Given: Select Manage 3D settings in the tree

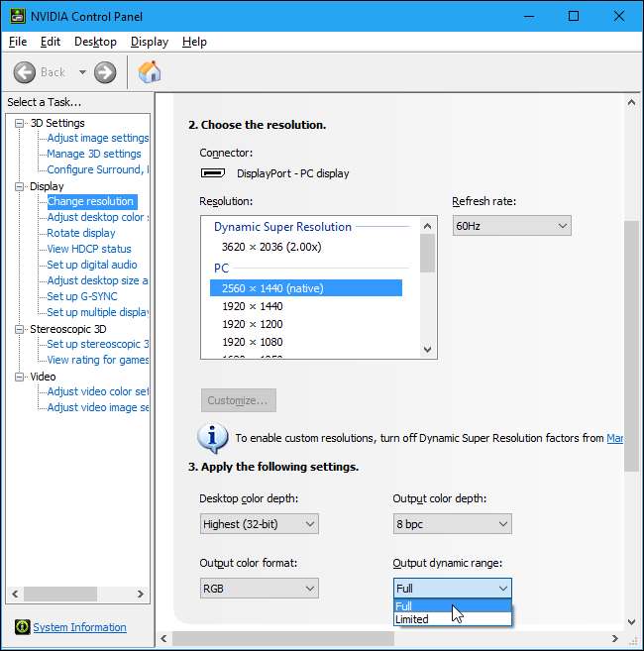Looking at the screenshot, I should [94, 154].
